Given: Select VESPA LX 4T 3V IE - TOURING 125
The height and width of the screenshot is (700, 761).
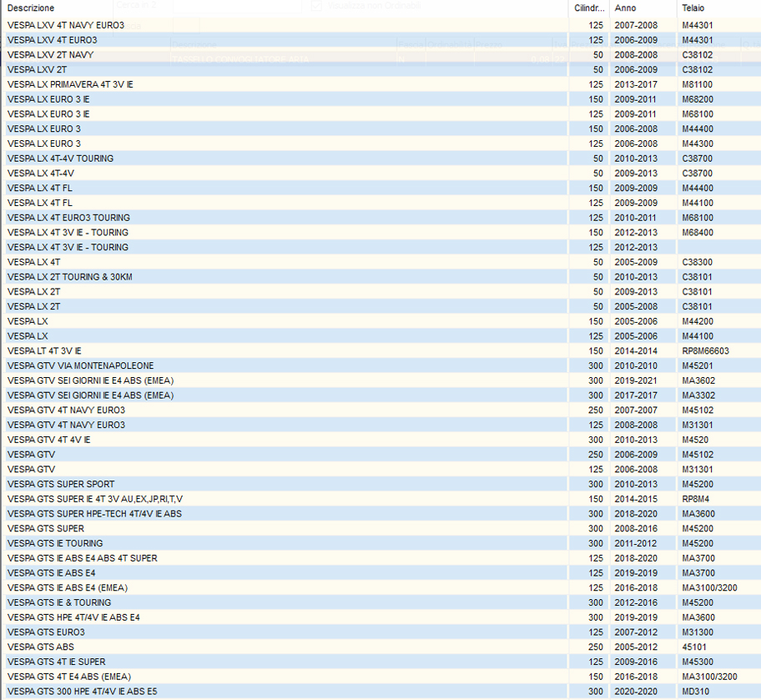Looking at the screenshot, I should pyautogui.click(x=380, y=247).
